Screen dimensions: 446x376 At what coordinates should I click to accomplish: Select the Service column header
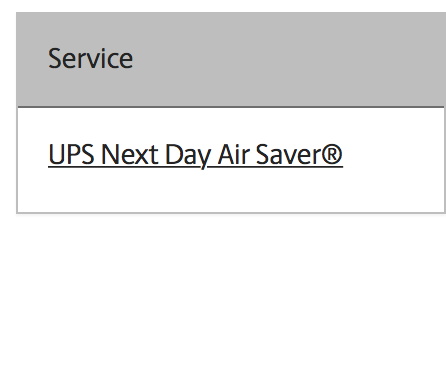(91, 59)
